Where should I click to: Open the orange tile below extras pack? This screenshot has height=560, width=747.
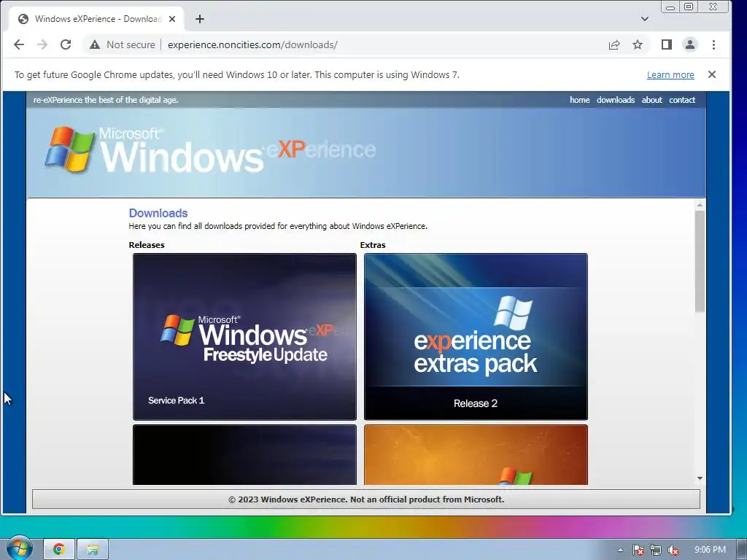click(476, 455)
